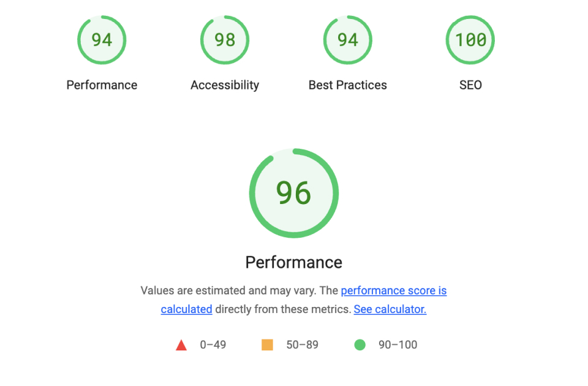Click the 90-100 legend text
Image resolution: width=588 pixels, height=386 pixels.
[x=397, y=344]
